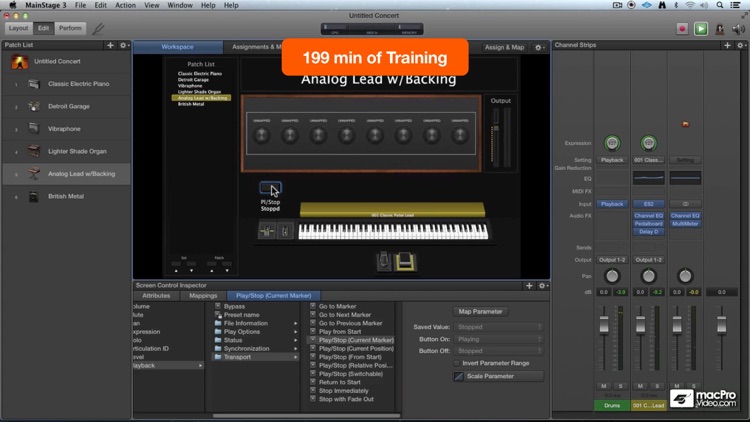This screenshot has width=750, height=422.
Task: Click the Pl/Stop screen control button
Action: point(270,188)
